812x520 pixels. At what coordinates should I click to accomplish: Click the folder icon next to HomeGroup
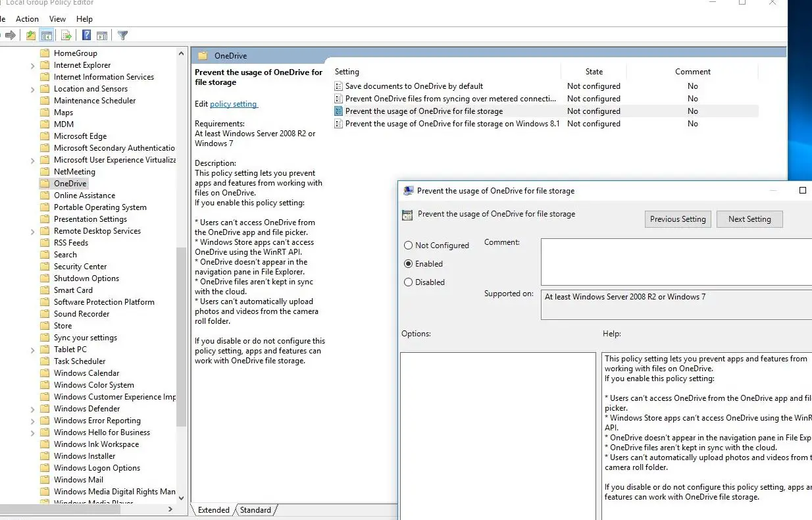pyautogui.click(x=45, y=53)
